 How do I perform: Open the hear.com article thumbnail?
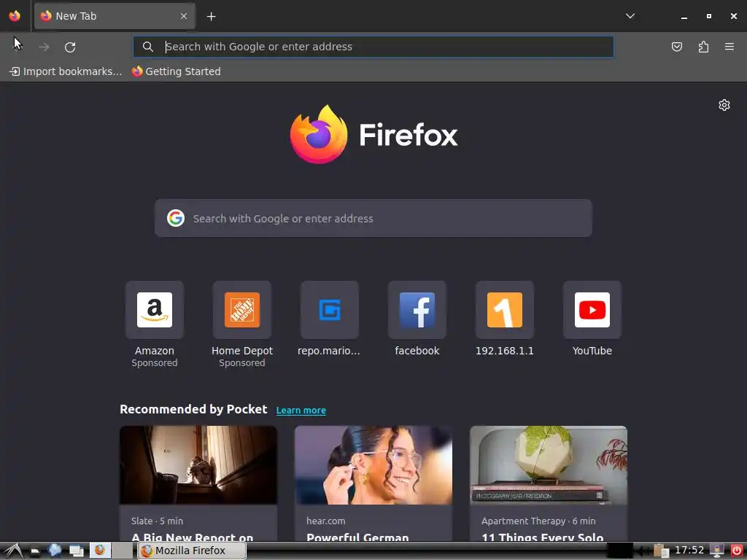pos(373,465)
